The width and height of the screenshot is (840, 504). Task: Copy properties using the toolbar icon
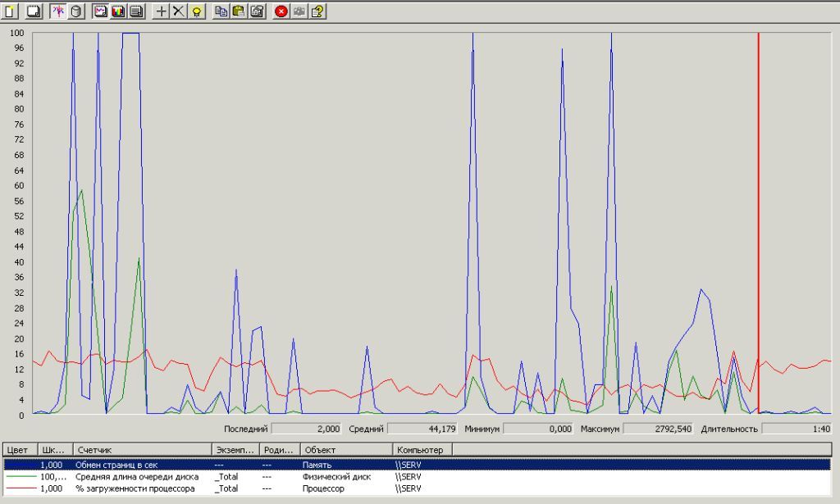point(221,11)
